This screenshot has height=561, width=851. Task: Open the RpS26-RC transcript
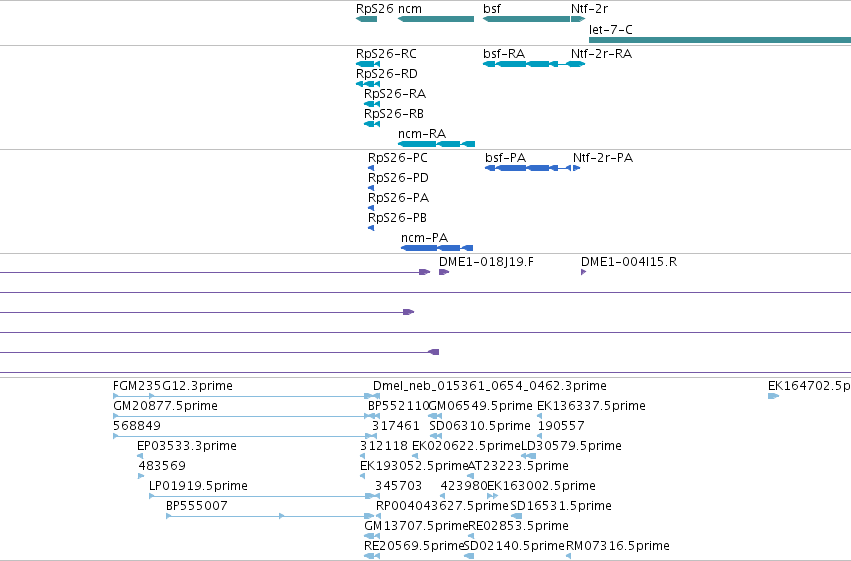point(367,64)
